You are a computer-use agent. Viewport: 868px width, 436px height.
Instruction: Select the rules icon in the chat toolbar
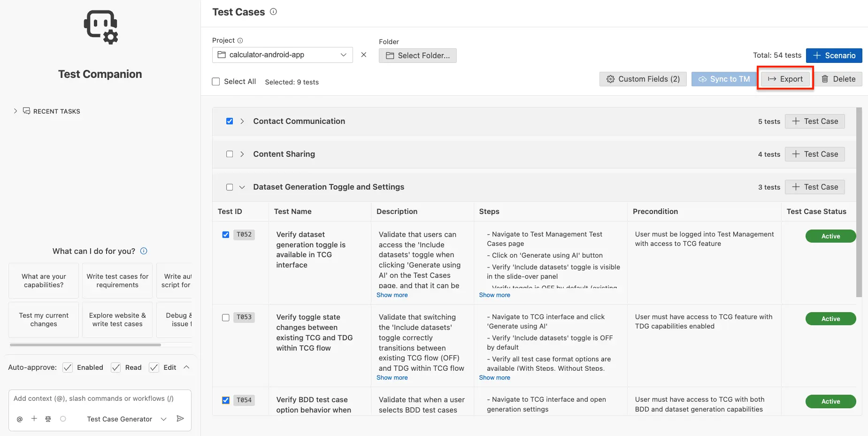coord(48,418)
